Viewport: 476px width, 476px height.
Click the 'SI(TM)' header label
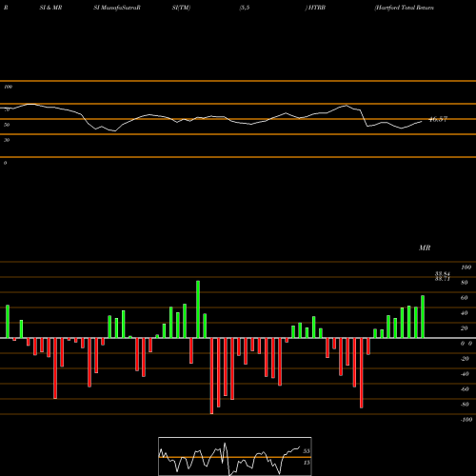tap(181, 8)
